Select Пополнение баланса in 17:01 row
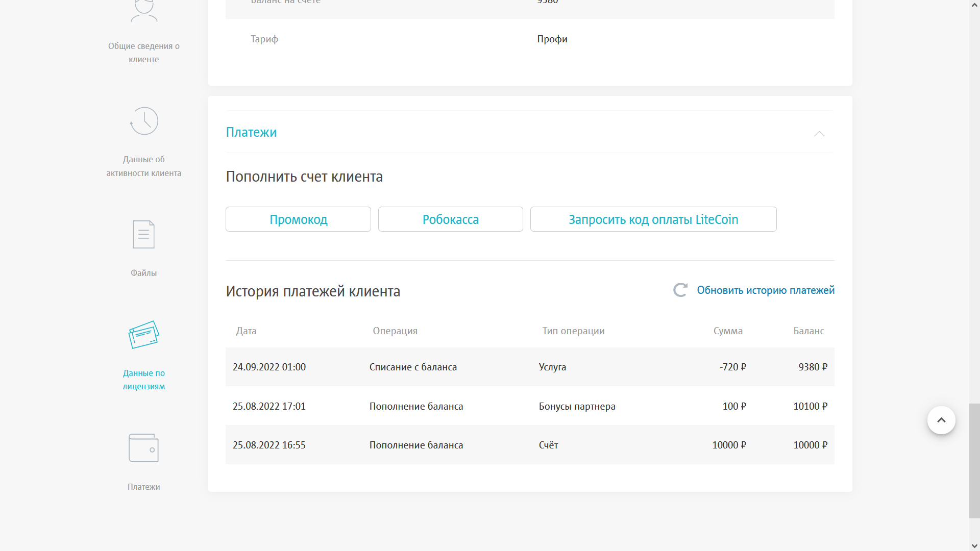 (416, 407)
